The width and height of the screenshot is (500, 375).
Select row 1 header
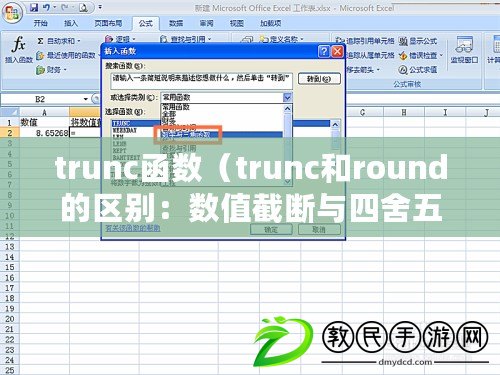point(10,122)
